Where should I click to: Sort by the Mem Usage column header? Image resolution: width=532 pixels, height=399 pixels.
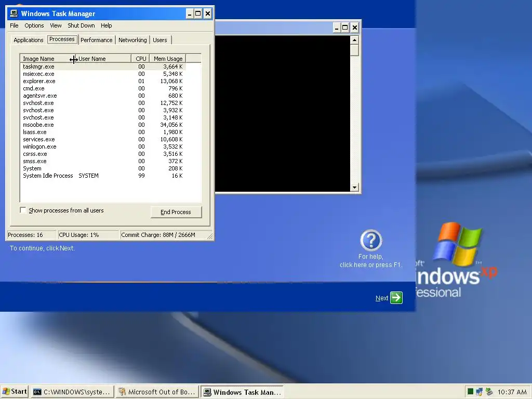tap(168, 59)
